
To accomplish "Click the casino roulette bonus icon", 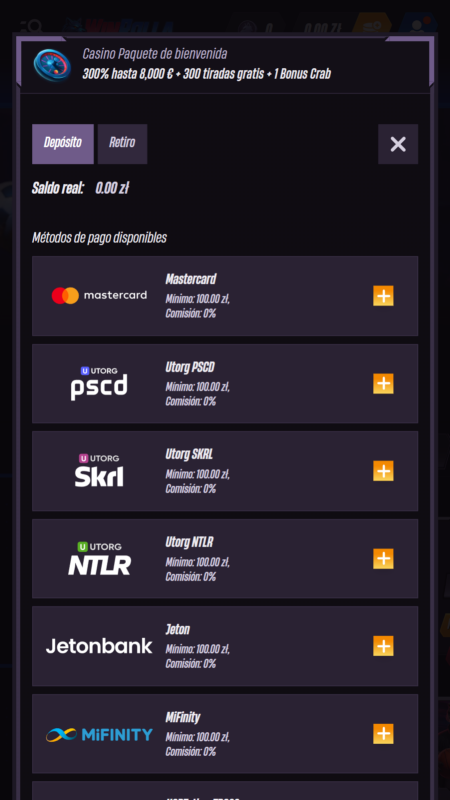I will click(52, 65).
